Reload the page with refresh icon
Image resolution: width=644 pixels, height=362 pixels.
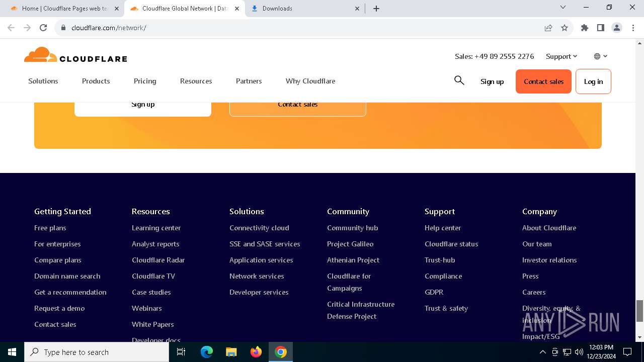point(43,28)
